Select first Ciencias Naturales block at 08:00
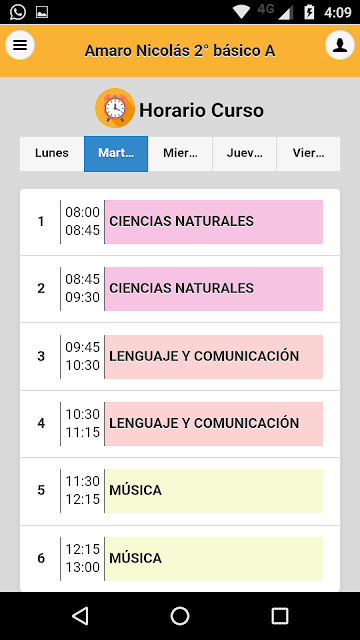360x640 pixels. [x=214, y=222]
